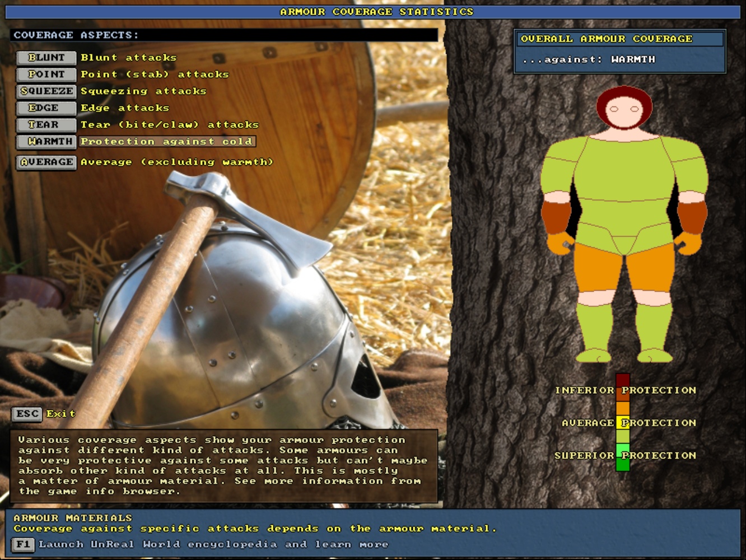Viewport: 746px width, 560px height.
Task: Click 'Point (stab) attacks' label
Action: click(x=155, y=74)
